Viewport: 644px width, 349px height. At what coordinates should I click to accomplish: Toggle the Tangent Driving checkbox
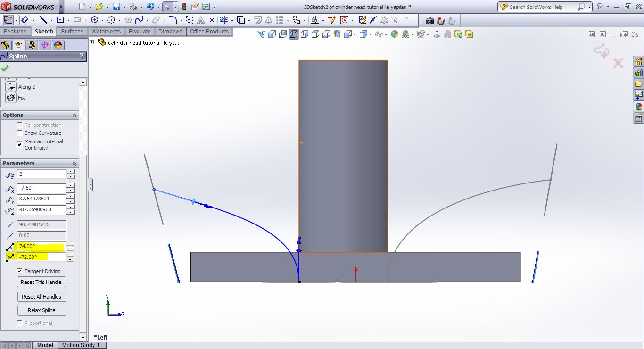click(19, 271)
